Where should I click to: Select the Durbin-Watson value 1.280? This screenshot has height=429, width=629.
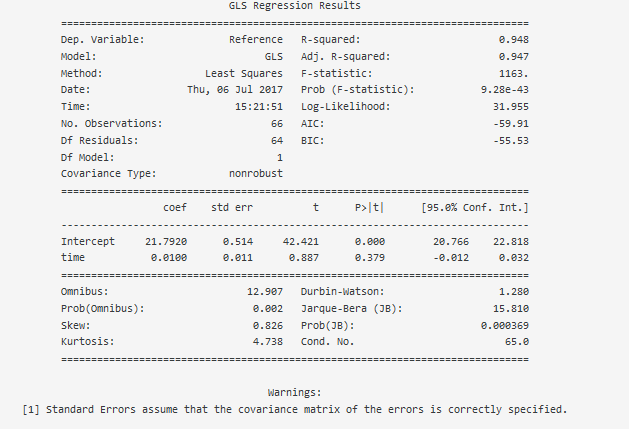(x=513, y=292)
